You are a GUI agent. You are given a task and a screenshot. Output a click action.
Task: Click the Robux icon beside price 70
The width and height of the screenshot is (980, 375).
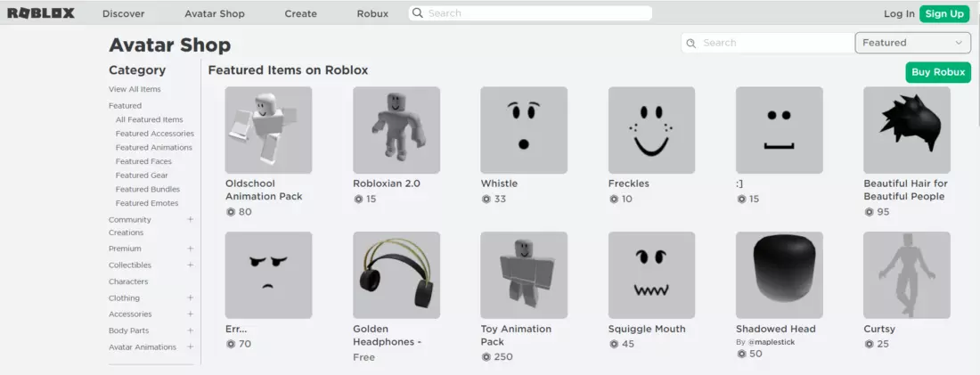point(231,344)
